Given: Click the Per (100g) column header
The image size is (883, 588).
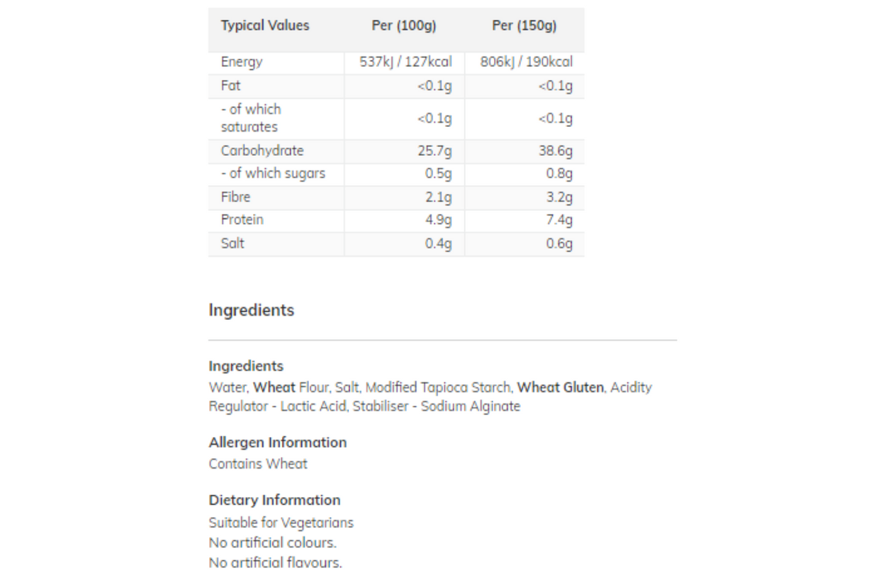Looking at the screenshot, I should pos(404,26).
